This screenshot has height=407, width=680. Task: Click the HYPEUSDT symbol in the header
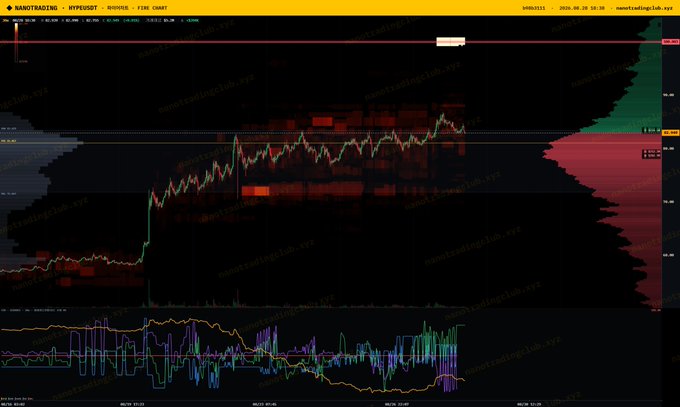coord(83,8)
